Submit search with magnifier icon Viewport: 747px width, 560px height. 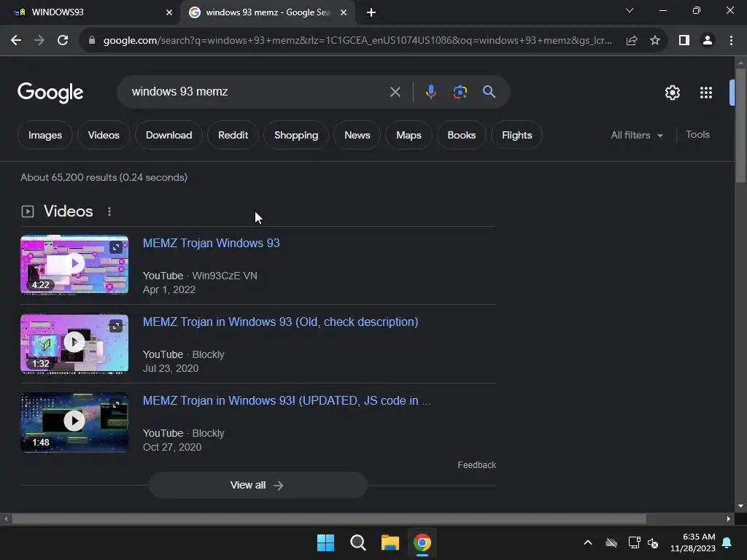(x=489, y=92)
